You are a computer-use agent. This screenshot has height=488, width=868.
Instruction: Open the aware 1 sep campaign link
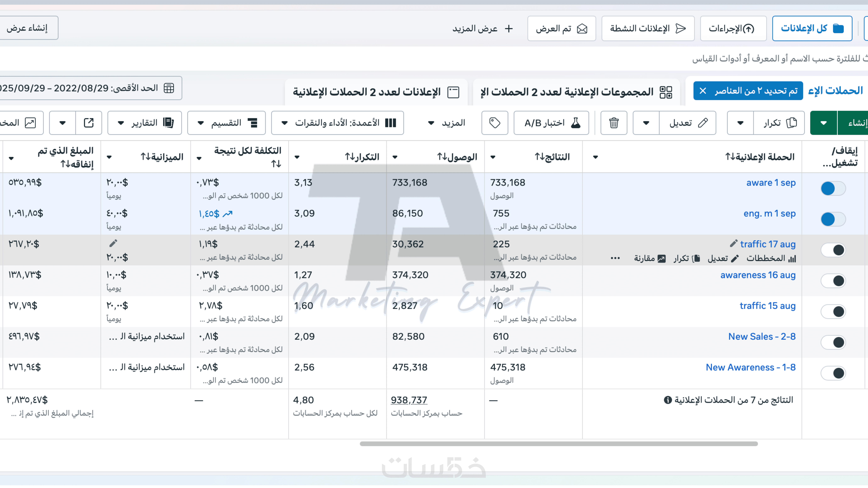pos(771,183)
